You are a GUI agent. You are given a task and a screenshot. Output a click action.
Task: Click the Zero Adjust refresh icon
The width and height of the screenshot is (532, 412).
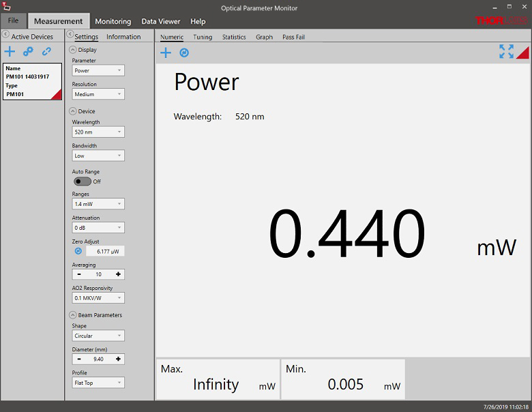[x=78, y=251]
